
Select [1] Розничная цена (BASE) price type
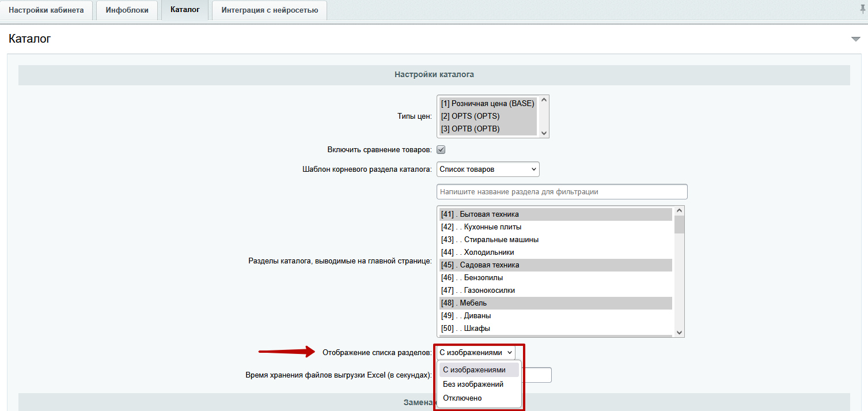[487, 104]
